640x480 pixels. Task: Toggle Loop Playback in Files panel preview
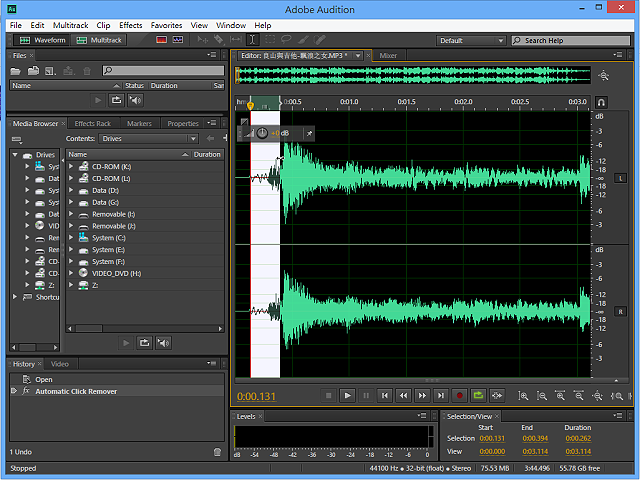(116, 100)
